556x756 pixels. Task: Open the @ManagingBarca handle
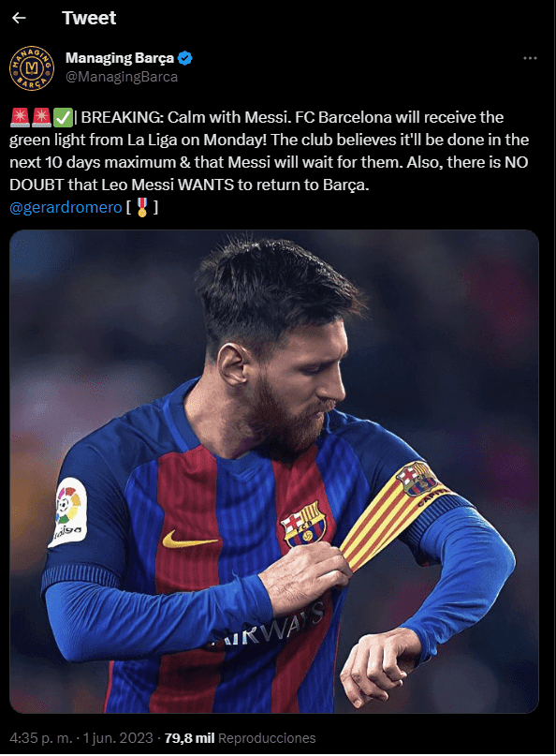(122, 77)
